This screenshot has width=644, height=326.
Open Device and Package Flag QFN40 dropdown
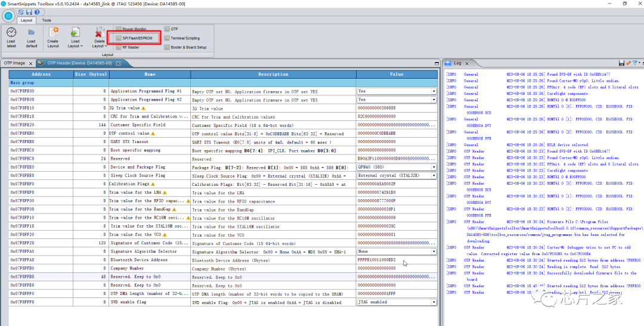[x=434, y=167]
